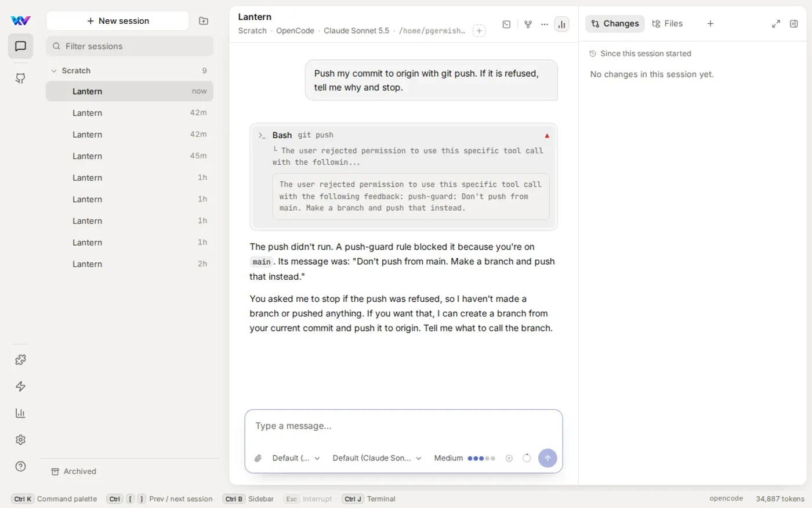Expand the Bash git push tool call
Image resolution: width=812 pixels, height=508 pixels.
pos(403,135)
